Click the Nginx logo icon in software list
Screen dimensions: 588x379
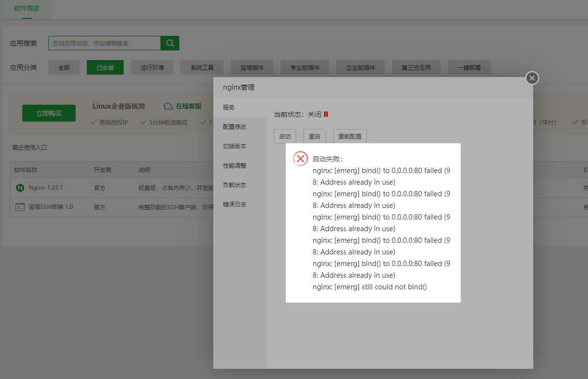(x=20, y=188)
